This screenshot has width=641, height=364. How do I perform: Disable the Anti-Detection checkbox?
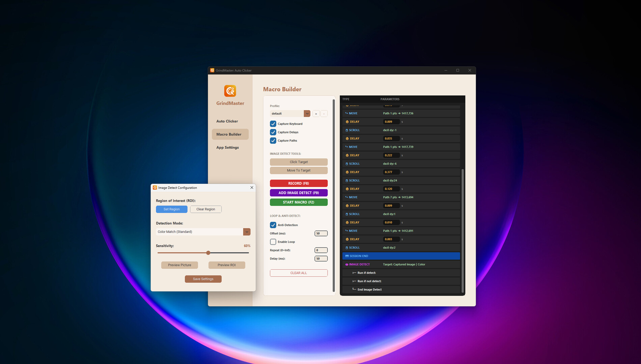click(x=273, y=225)
